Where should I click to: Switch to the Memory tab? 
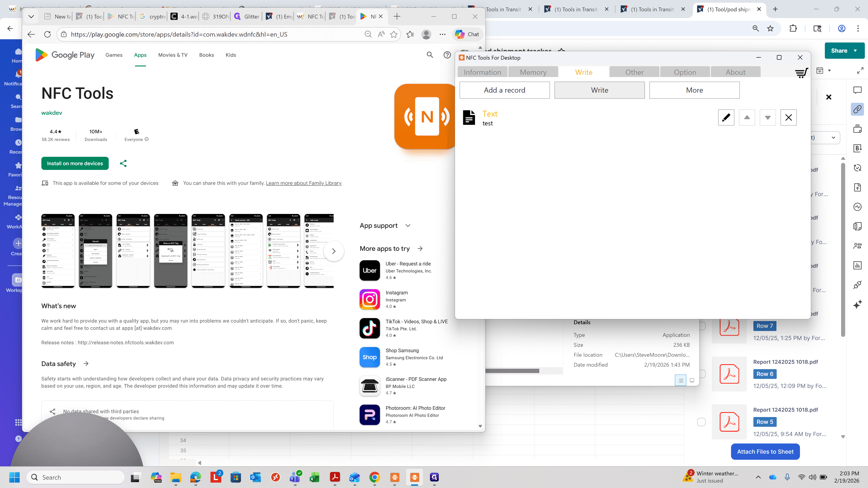click(533, 72)
